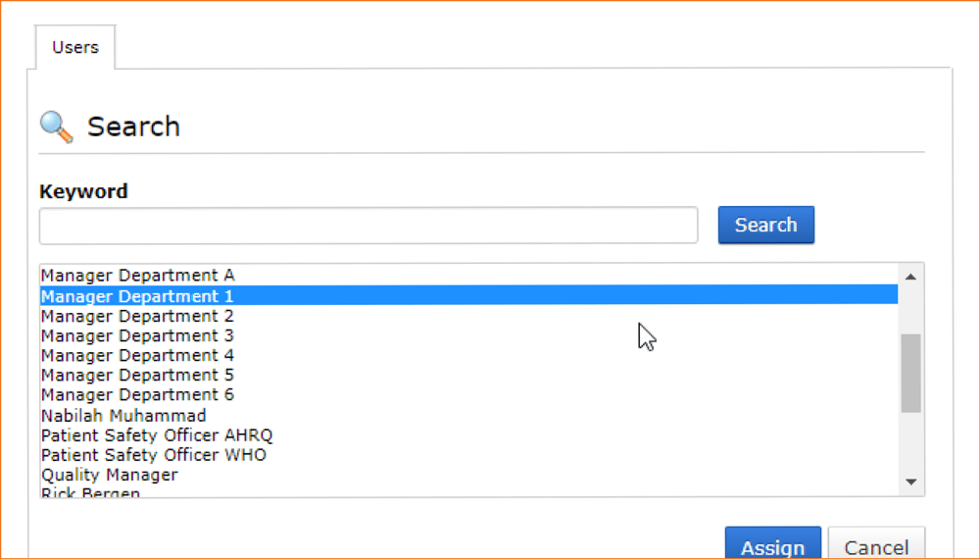Click the magnifying glass Search icon
The image size is (980, 560).
coord(56,127)
